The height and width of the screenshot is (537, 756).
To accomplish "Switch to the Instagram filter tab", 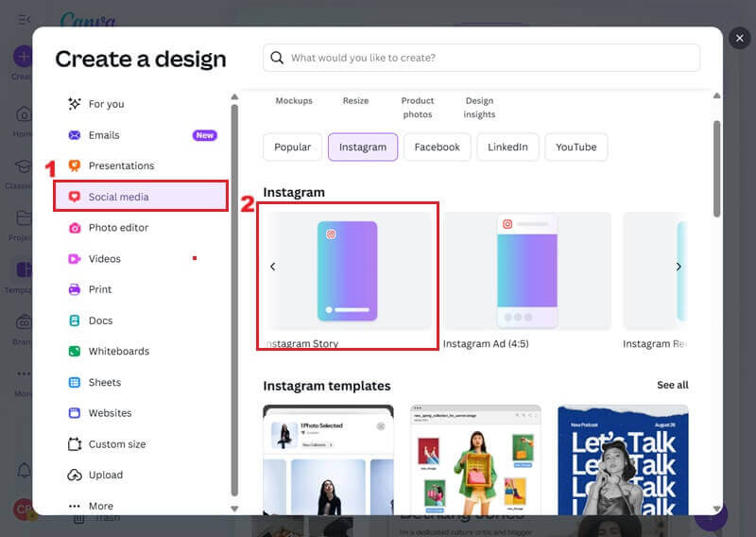I will [363, 147].
